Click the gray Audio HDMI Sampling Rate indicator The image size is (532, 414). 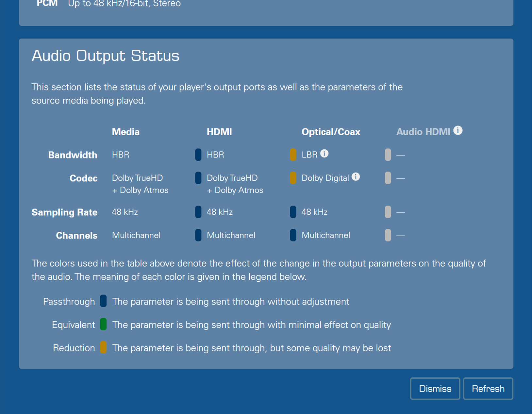tap(388, 212)
